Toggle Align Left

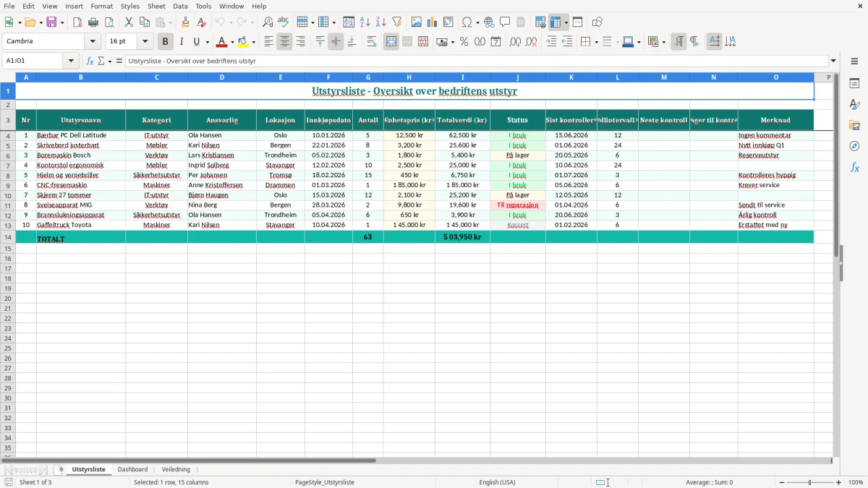[x=268, y=42]
